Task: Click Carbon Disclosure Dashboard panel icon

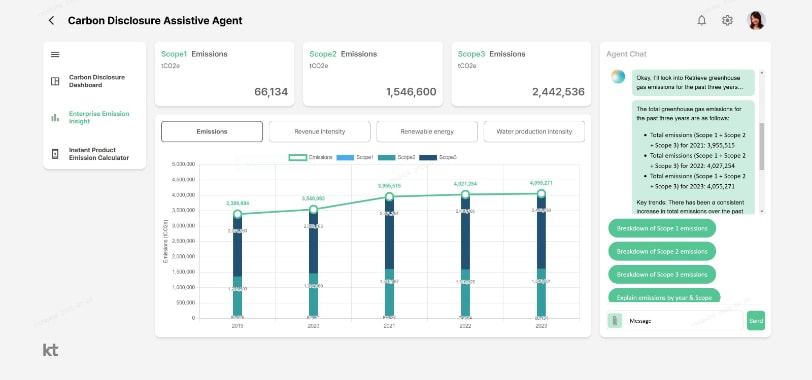Action: tap(55, 81)
